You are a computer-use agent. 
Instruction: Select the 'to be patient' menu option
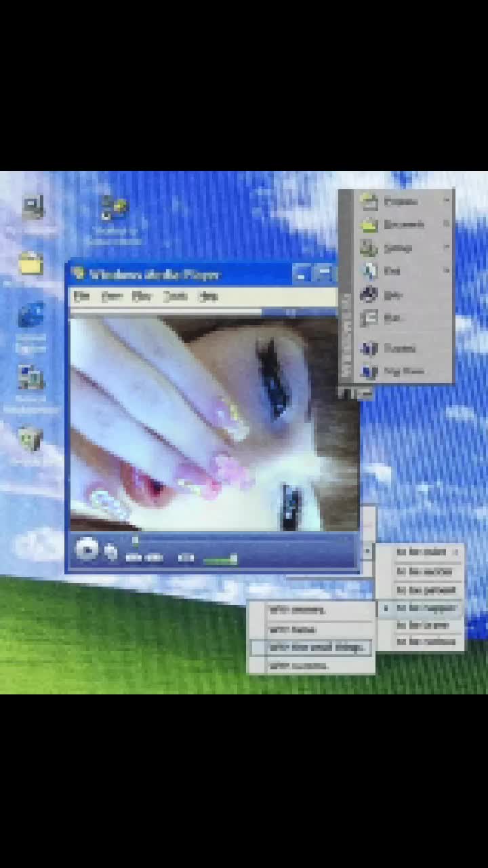421,590
